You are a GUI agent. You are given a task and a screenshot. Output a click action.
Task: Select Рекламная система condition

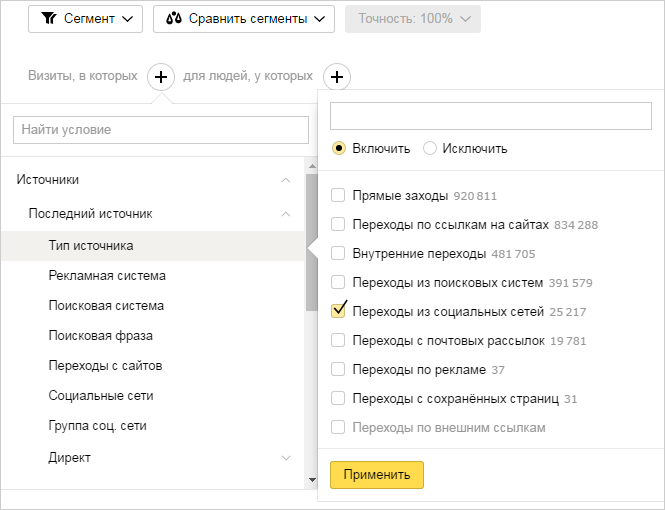[107, 275]
